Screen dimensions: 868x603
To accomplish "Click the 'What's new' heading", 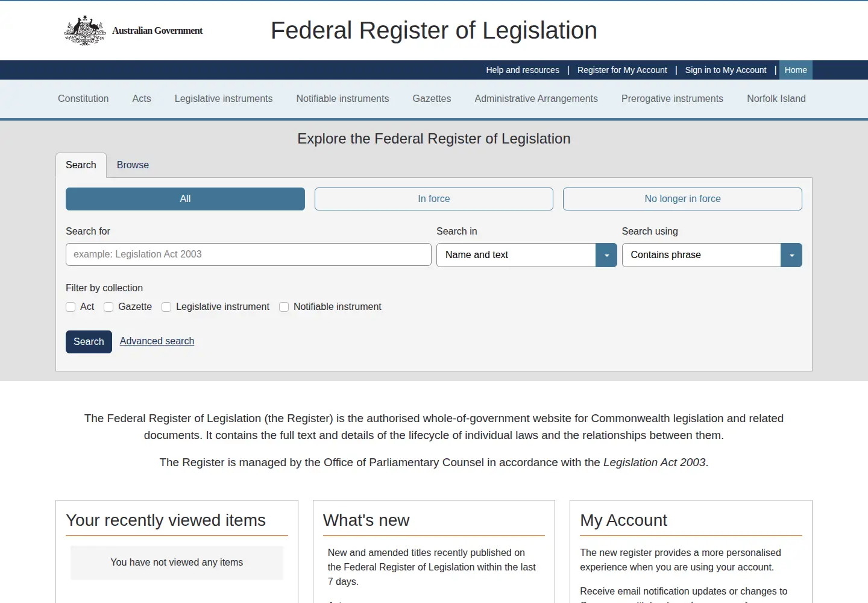I will (366, 520).
